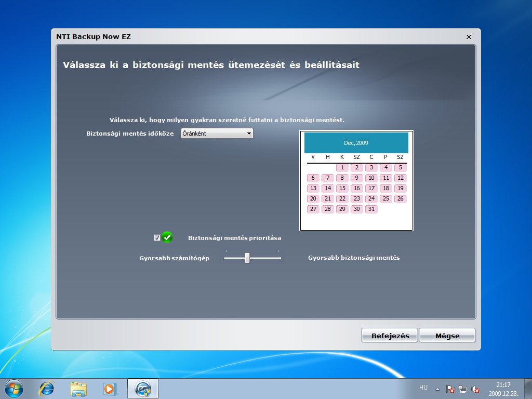Open Windows Explorer folder icon in taskbar

point(78,389)
